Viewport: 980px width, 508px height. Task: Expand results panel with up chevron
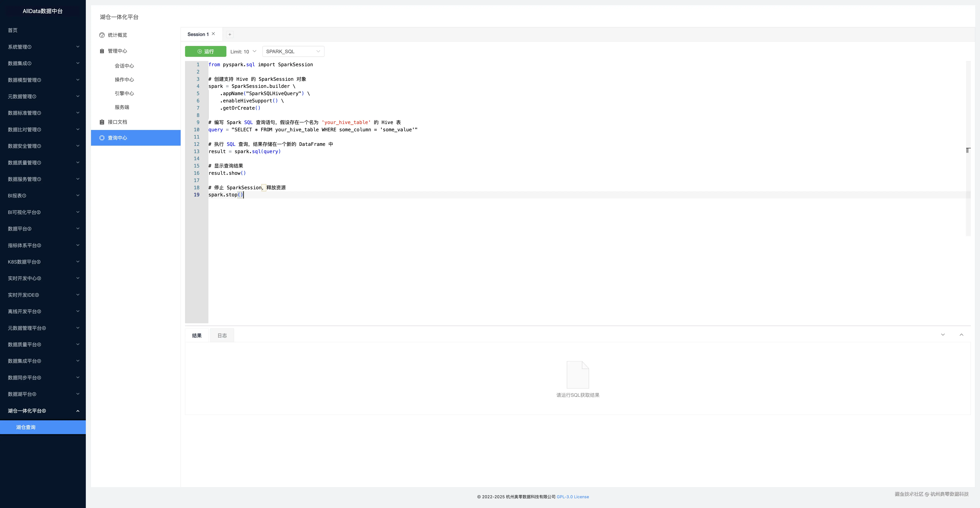tap(961, 335)
